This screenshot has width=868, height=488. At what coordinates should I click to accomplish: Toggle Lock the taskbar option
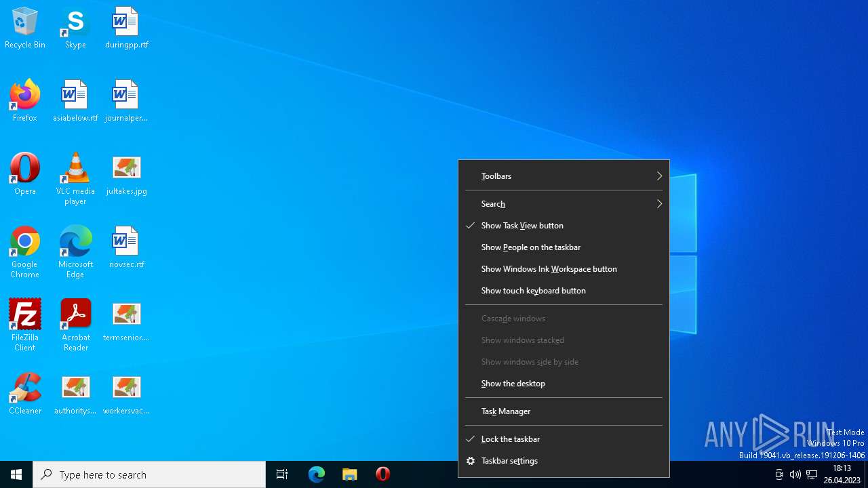click(x=564, y=439)
